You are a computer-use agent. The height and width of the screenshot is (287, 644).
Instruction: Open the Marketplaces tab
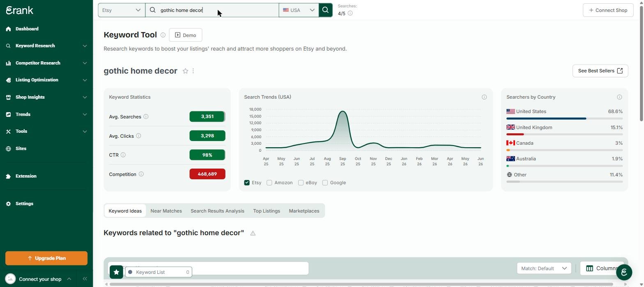tap(304, 211)
